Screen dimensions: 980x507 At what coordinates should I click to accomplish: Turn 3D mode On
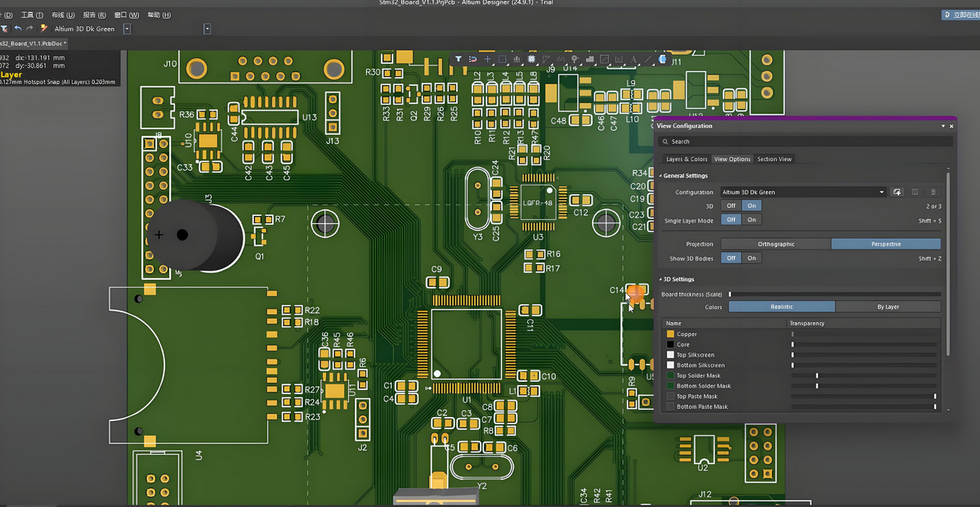tap(752, 206)
